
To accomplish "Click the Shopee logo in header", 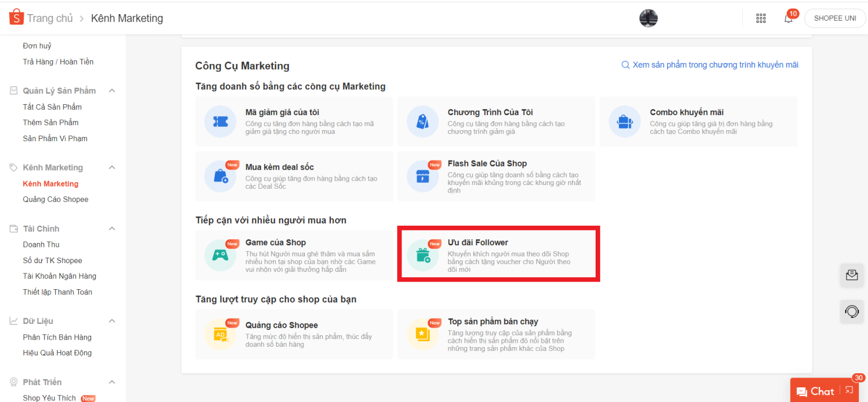I will [16, 17].
